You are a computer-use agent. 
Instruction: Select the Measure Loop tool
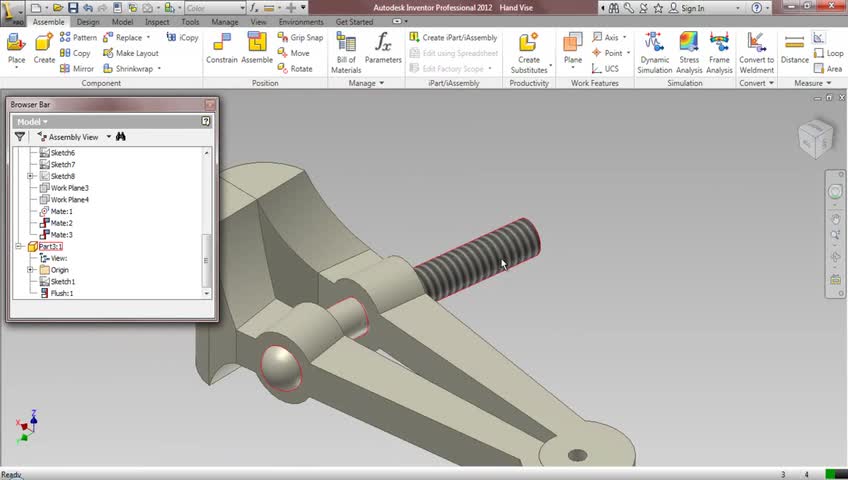pos(829,53)
